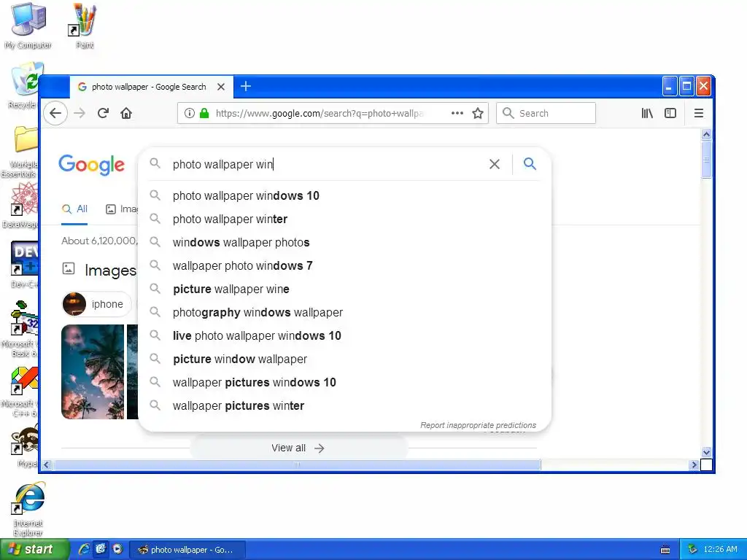Open the Firefox hamburger menu
Screen dimensions: 747x560
click(699, 113)
